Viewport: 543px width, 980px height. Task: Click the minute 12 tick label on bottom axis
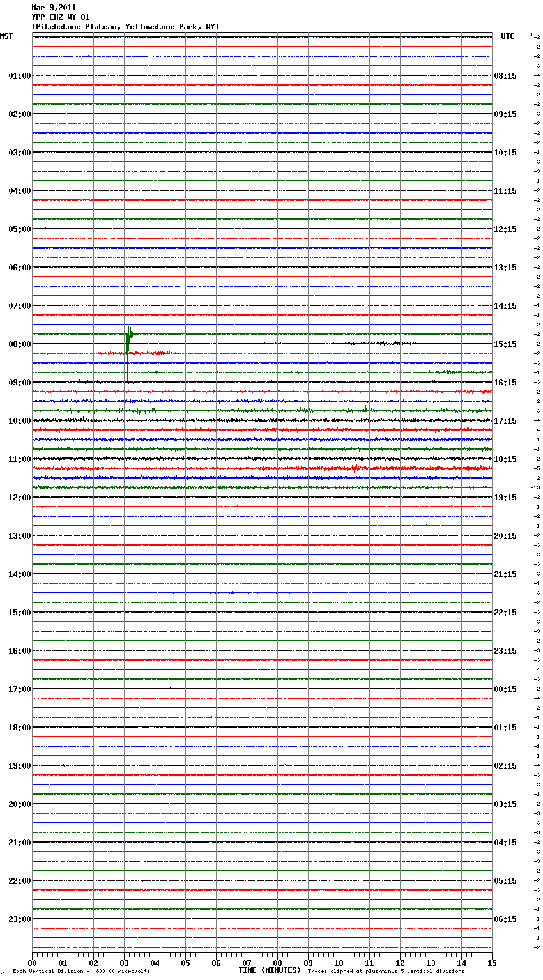400,963
